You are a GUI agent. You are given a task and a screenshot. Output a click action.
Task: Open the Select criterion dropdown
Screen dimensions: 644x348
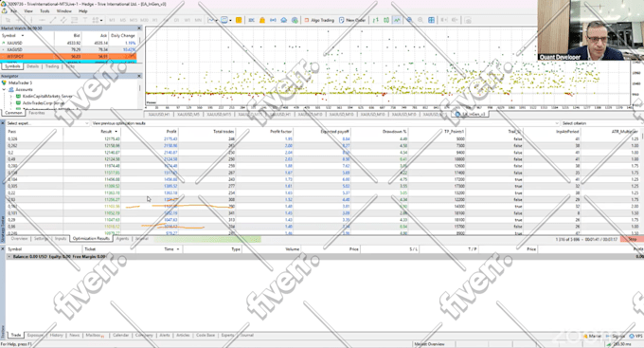point(602,123)
